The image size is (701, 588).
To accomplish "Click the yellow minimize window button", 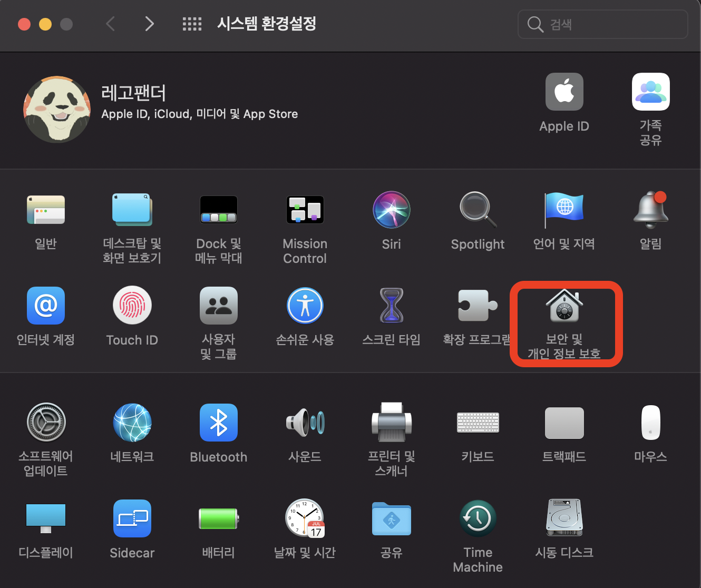I will 45,24.
